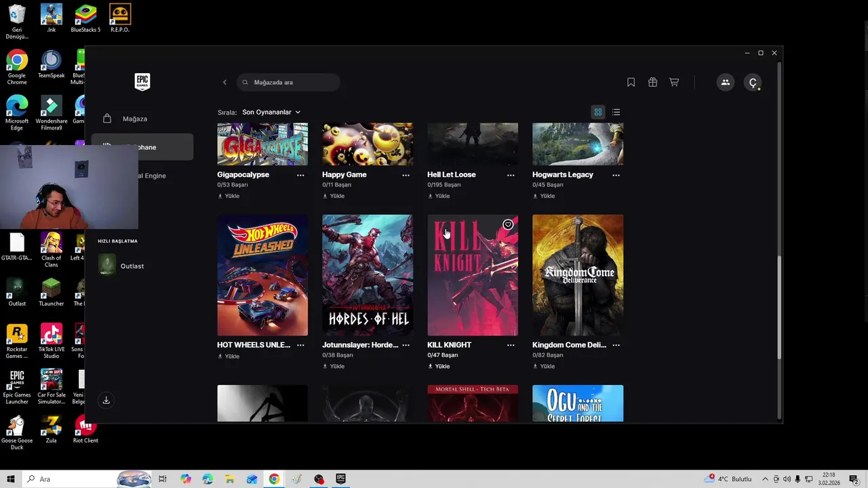
Task: Switch library to grid view
Action: click(x=598, y=112)
